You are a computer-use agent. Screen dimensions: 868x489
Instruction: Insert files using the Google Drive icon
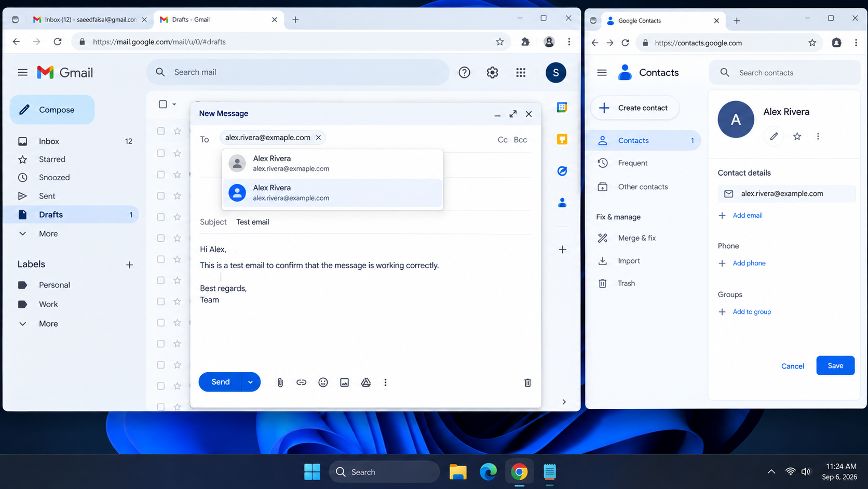pos(366,382)
